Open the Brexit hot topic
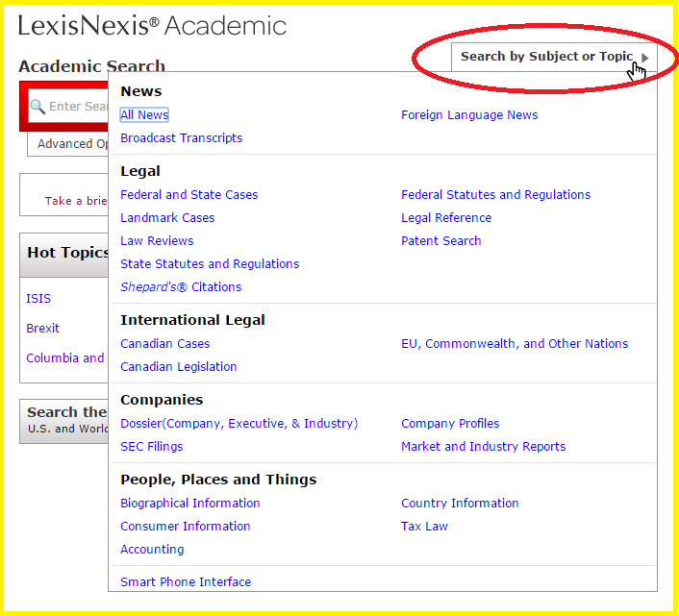The width and height of the screenshot is (679, 616). 42,329
